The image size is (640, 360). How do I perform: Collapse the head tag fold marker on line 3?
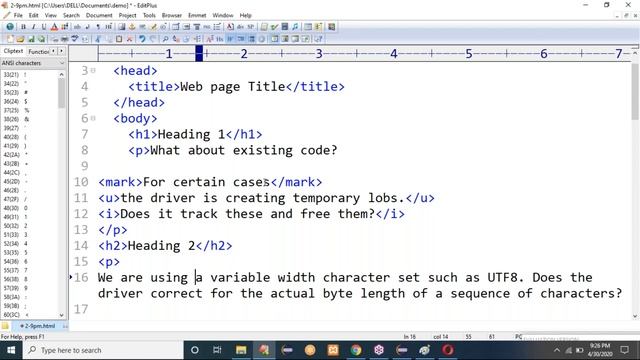click(93, 71)
